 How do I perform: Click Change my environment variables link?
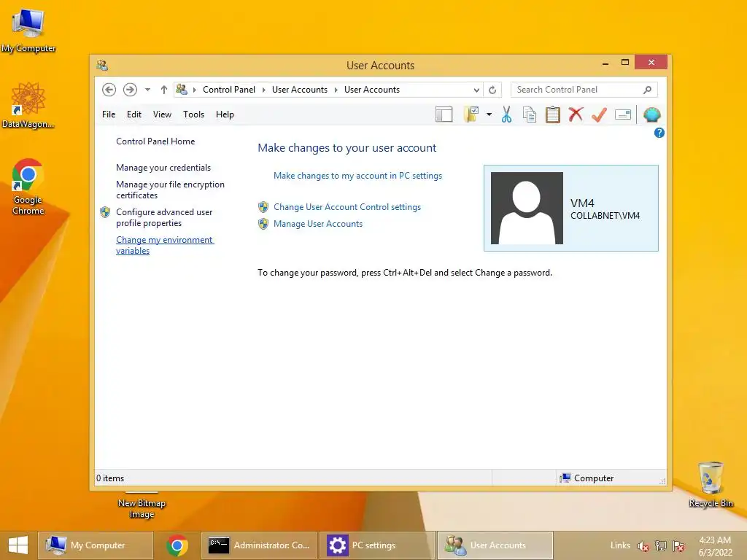click(x=165, y=245)
